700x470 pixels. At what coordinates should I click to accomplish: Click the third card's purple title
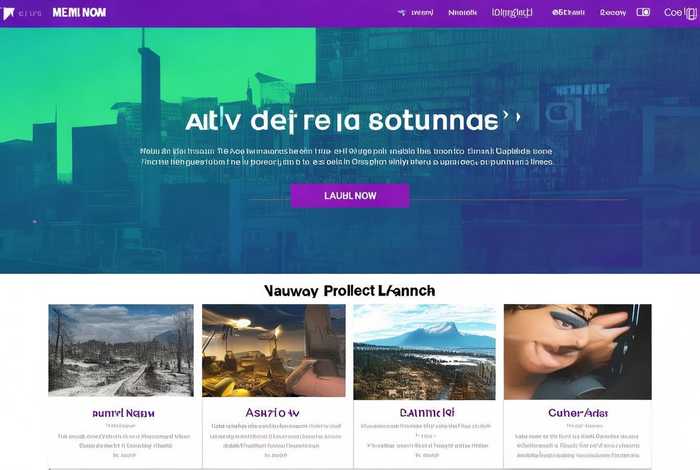[x=427, y=413]
